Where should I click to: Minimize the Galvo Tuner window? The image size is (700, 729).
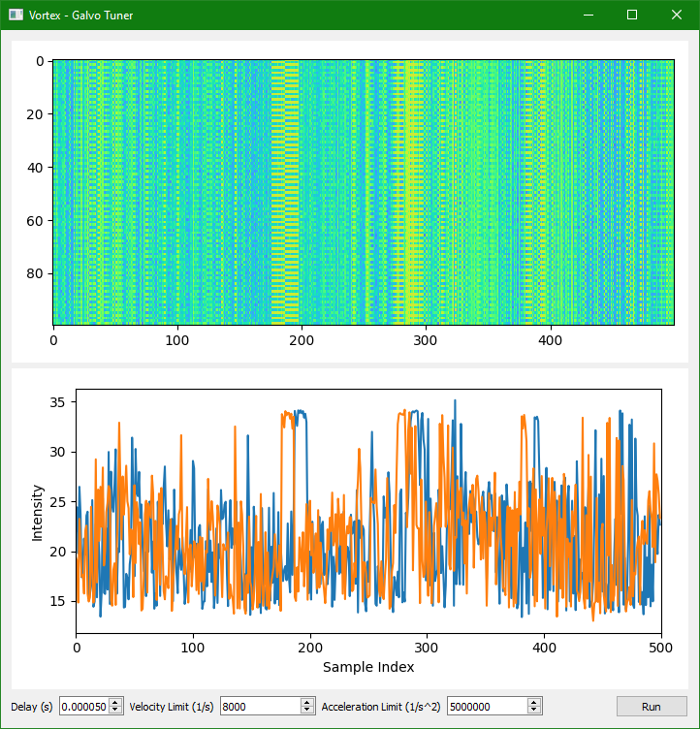point(588,15)
